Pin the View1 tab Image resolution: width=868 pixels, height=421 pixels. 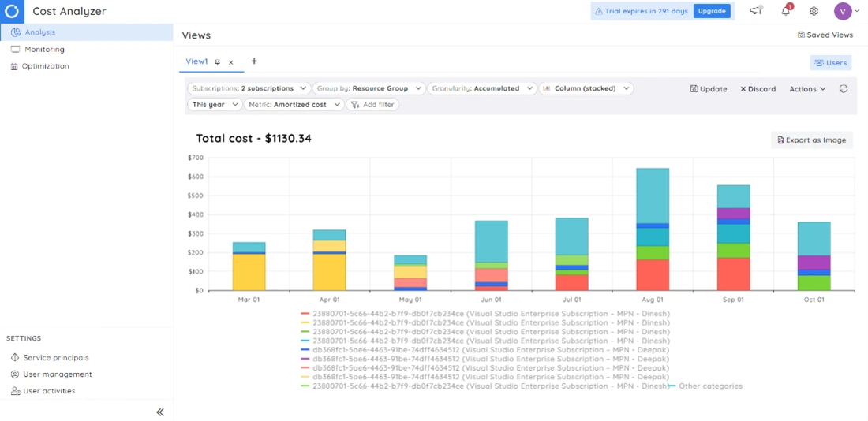coord(218,62)
